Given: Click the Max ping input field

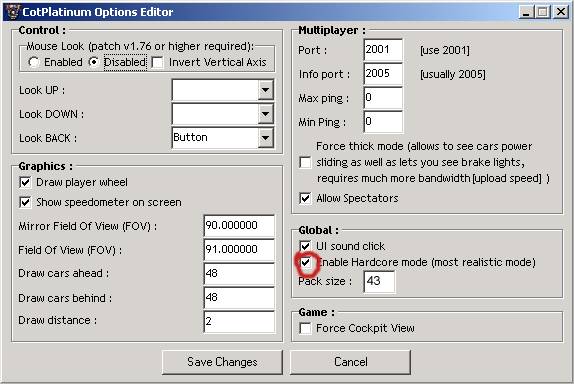Looking at the screenshot, I should pyautogui.click(x=383, y=98).
